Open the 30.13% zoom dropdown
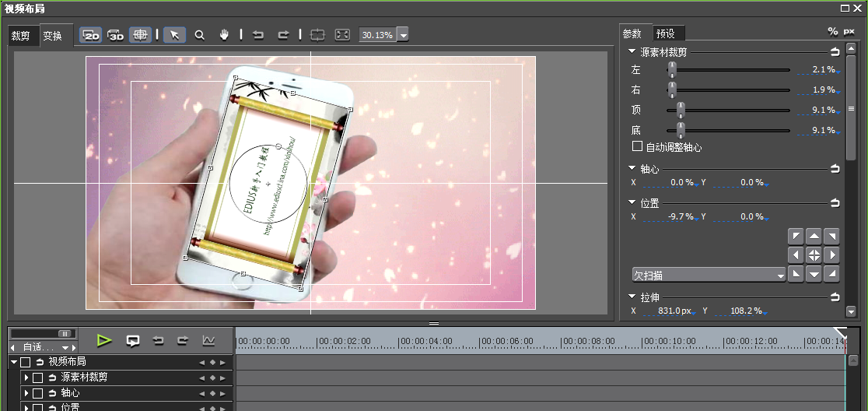Image resolution: width=868 pixels, height=411 pixels. click(x=403, y=35)
